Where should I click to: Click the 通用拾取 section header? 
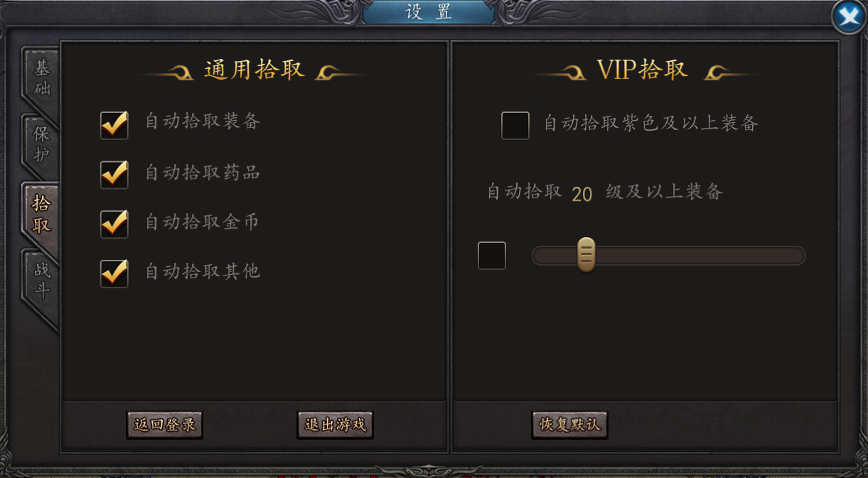point(254,70)
